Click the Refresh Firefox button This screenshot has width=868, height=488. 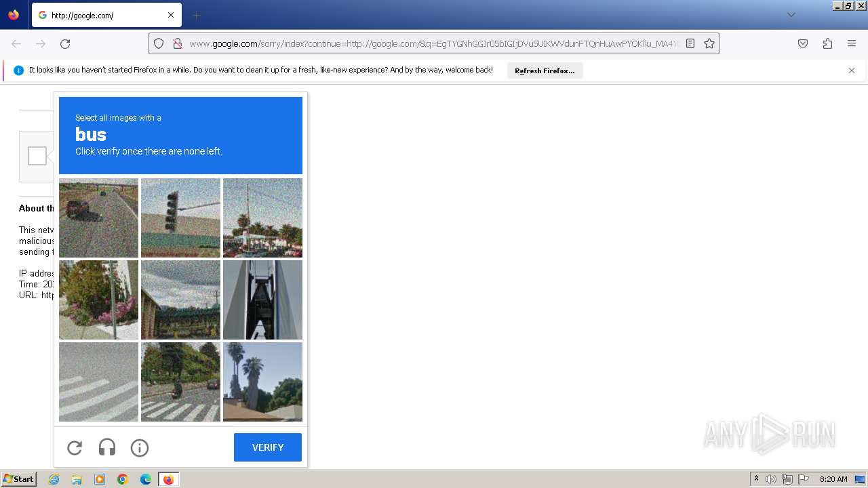coord(545,70)
